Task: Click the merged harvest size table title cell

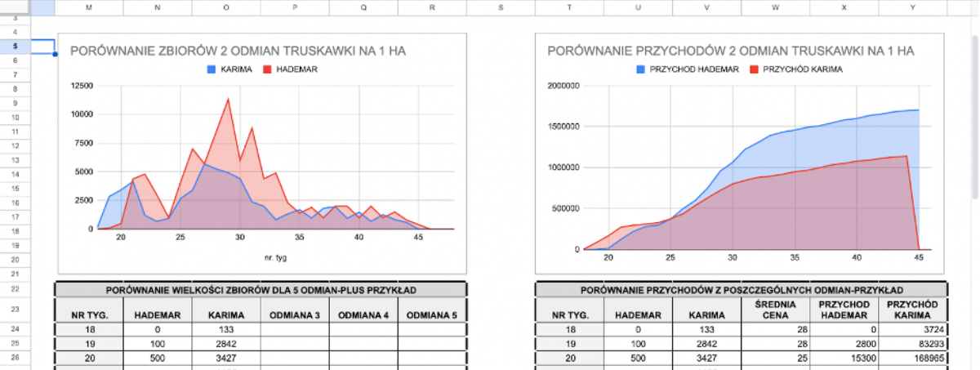Action: point(261,290)
